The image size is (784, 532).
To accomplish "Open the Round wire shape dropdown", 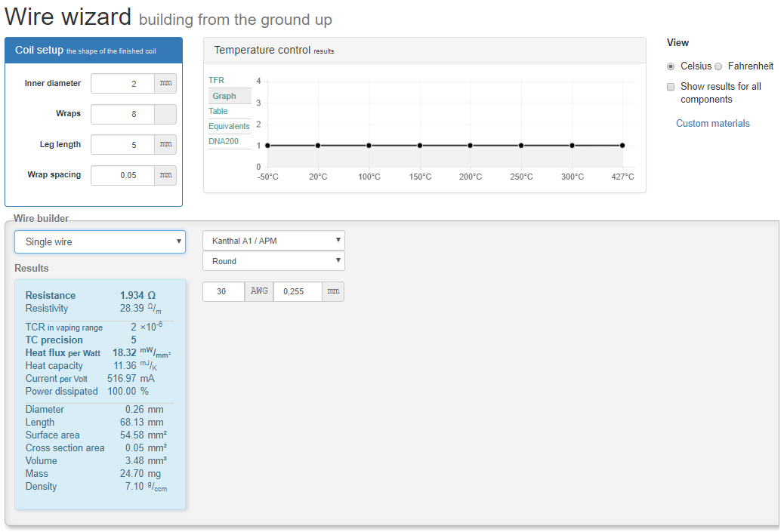I will 273,261.
